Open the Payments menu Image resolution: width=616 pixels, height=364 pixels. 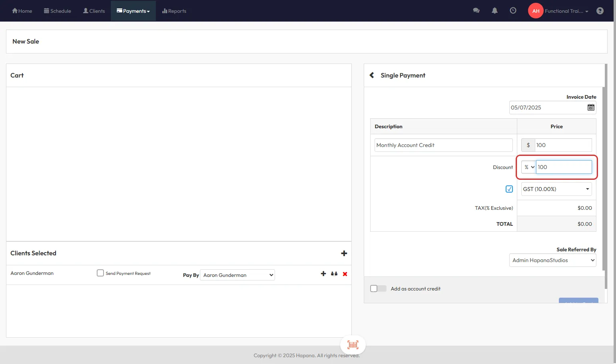[133, 11]
